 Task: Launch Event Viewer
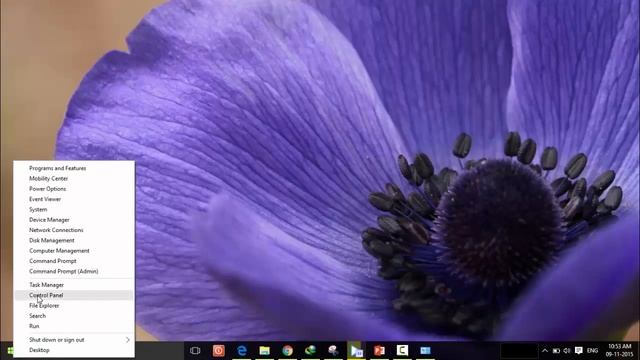tap(74, 199)
